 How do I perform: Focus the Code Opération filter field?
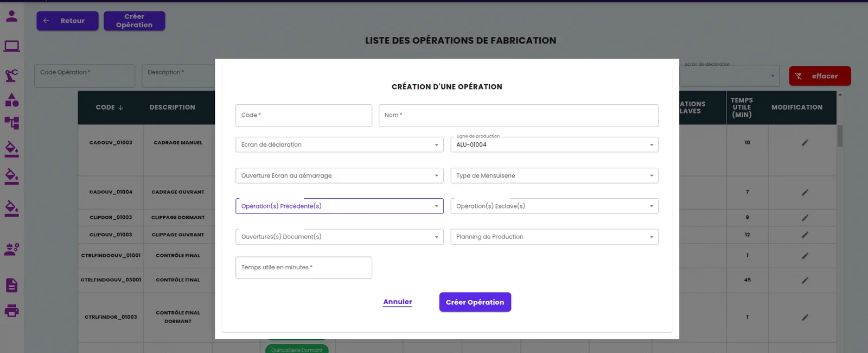tap(85, 76)
